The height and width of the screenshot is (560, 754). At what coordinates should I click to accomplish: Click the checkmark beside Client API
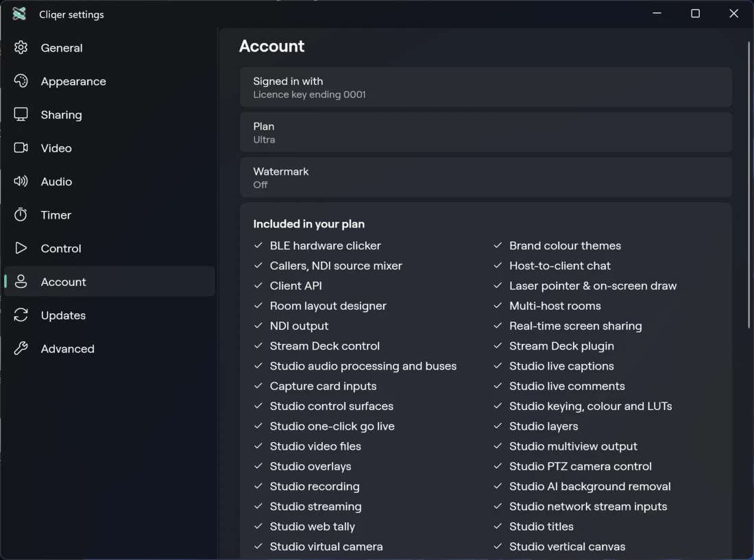coord(258,286)
